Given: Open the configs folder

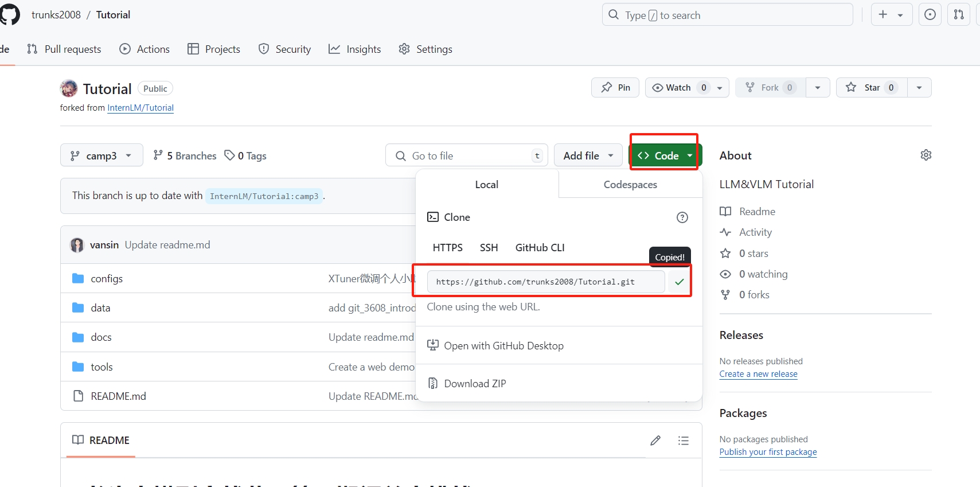Looking at the screenshot, I should click(107, 279).
